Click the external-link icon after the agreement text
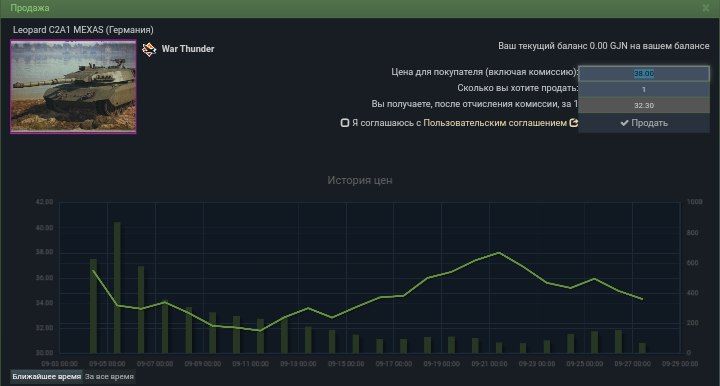Image resolution: width=720 pixels, height=386 pixels. click(574, 123)
